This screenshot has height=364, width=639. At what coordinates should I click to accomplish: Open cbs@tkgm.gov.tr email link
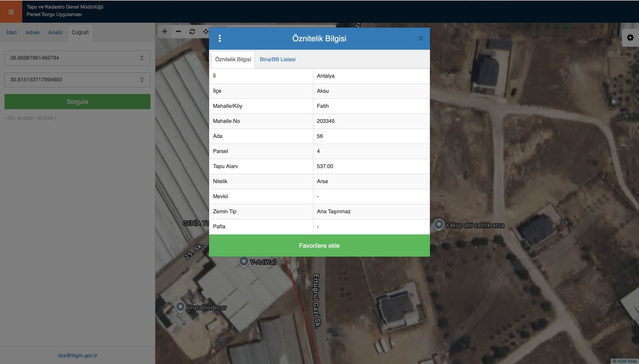point(77,355)
